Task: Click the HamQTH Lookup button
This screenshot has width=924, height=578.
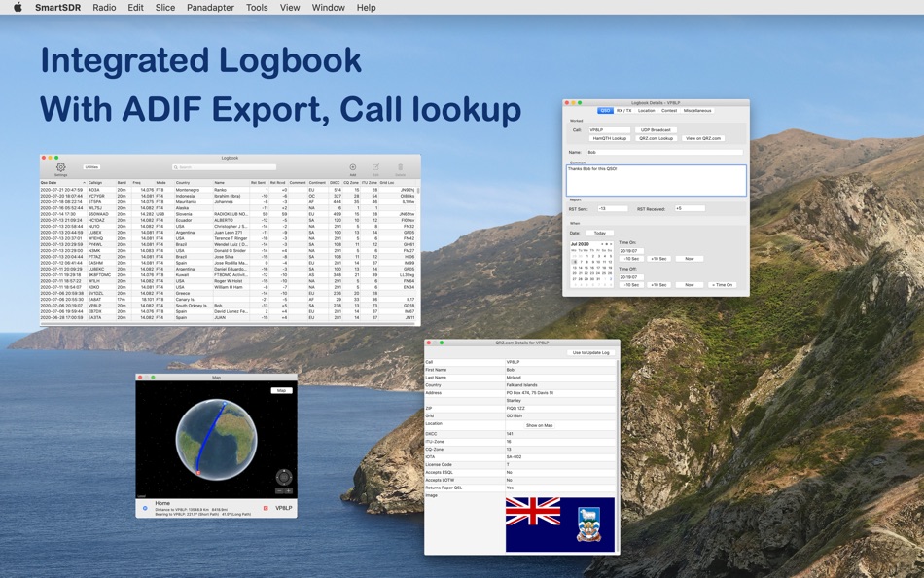Action: (x=609, y=138)
